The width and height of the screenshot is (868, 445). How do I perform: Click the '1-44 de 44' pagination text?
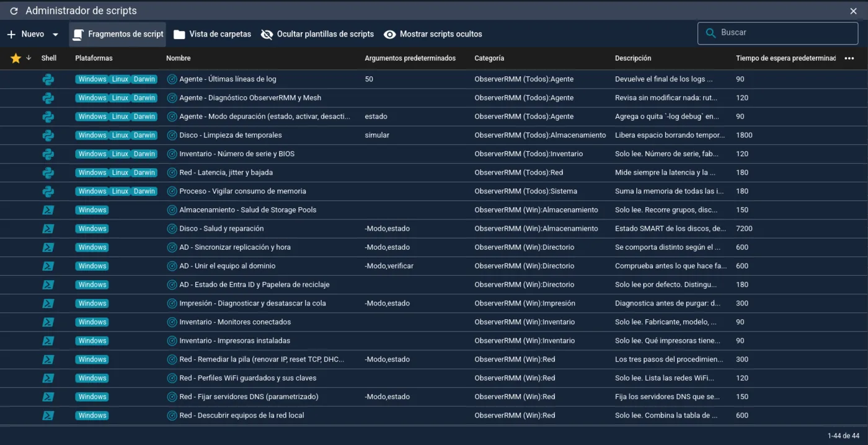click(843, 436)
